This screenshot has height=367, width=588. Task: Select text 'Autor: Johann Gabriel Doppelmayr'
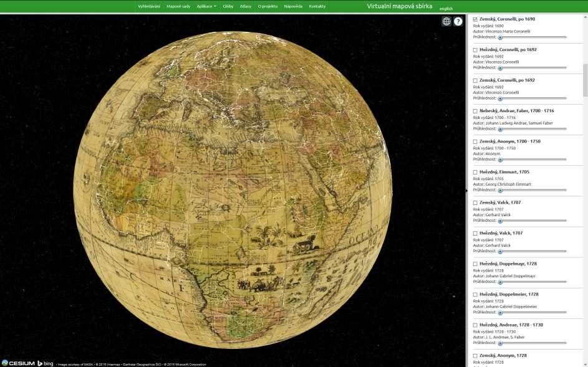[504, 276]
